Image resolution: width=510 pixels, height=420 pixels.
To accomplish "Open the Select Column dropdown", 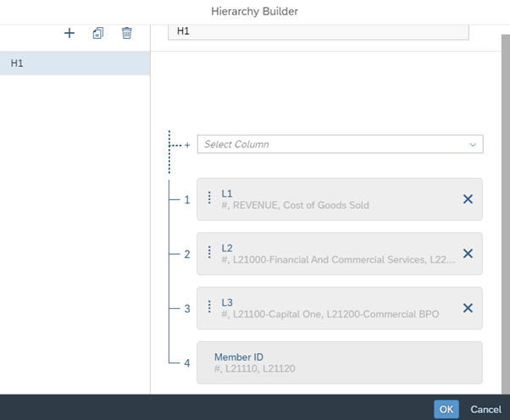I will (341, 144).
